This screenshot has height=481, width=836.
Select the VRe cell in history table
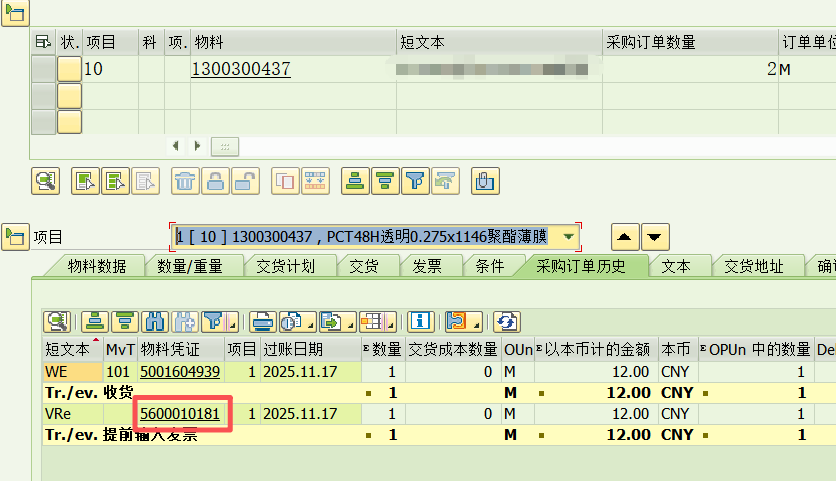[x=73, y=414]
